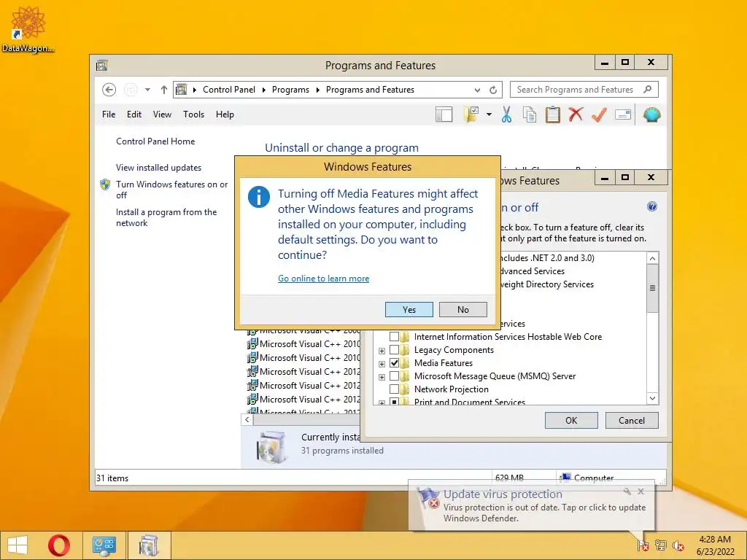
Task: Expand the arrow after Programs breadcrumb
Action: tap(318, 90)
